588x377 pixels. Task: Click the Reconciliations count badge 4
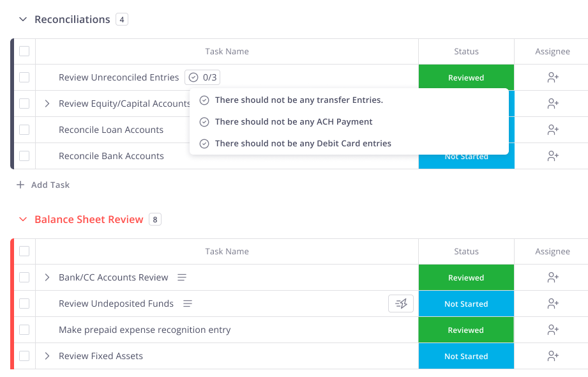click(122, 20)
